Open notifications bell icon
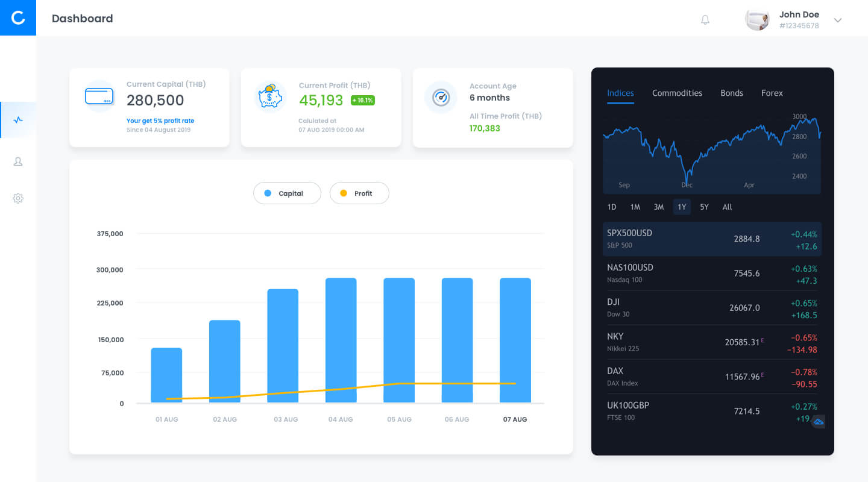The image size is (868, 482). [x=705, y=20]
